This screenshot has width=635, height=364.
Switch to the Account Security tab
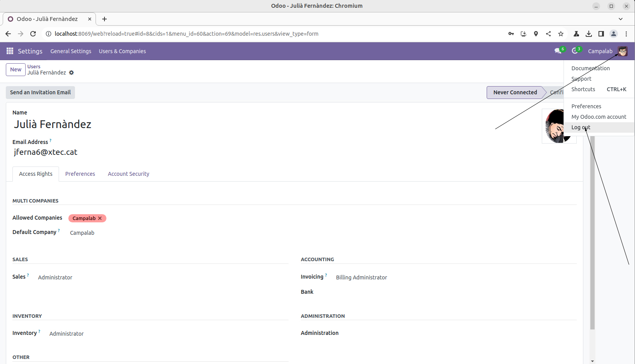click(x=128, y=174)
